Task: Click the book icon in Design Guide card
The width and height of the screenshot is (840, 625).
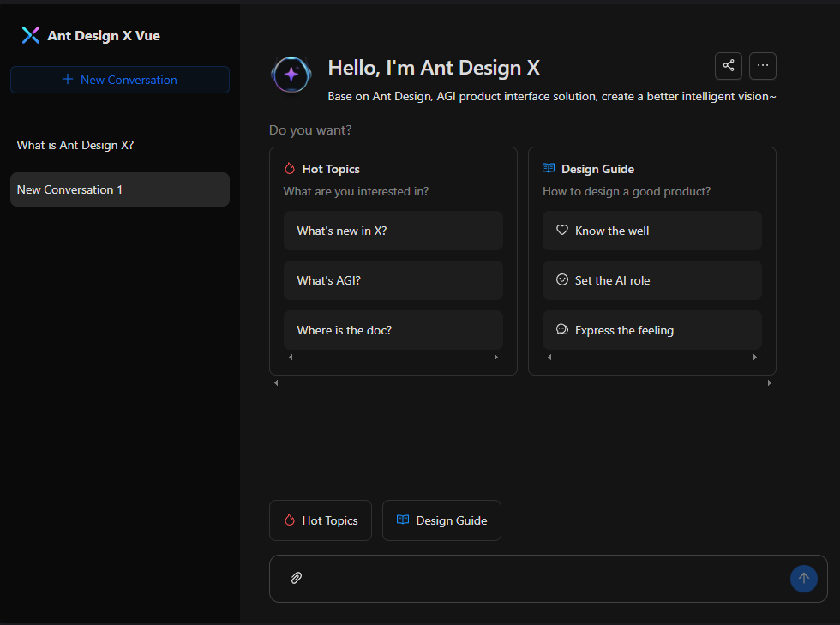Action: pyautogui.click(x=549, y=168)
